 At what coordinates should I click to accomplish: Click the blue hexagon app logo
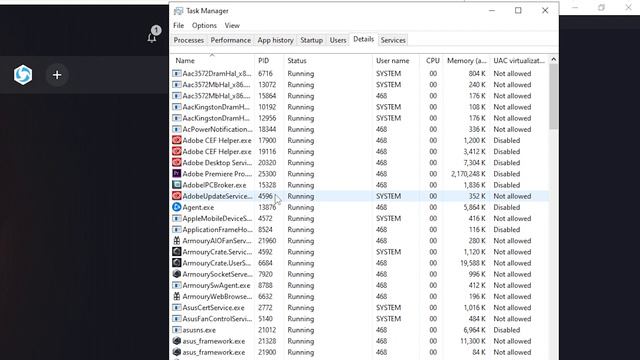[23, 75]
